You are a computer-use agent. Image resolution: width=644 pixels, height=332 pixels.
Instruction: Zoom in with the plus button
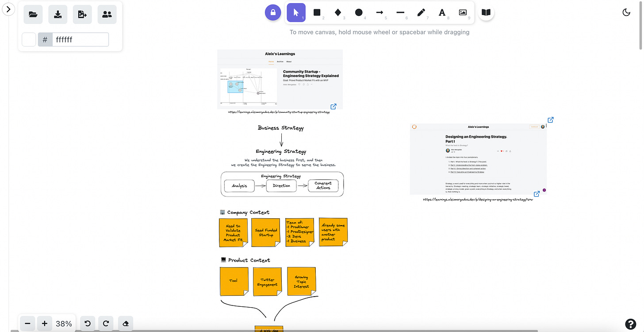pyautogui.click(x=44, y=324)
